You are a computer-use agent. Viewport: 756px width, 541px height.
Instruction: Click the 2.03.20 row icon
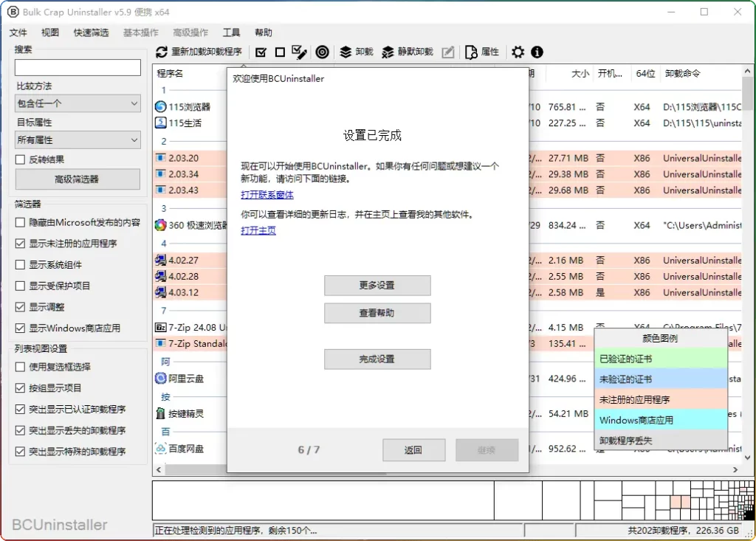[160, 158]
